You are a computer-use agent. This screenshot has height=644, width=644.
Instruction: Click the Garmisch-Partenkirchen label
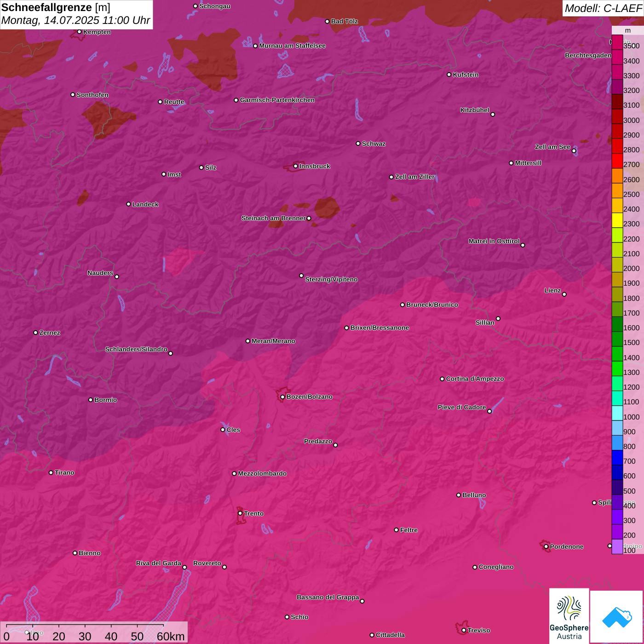277,100
